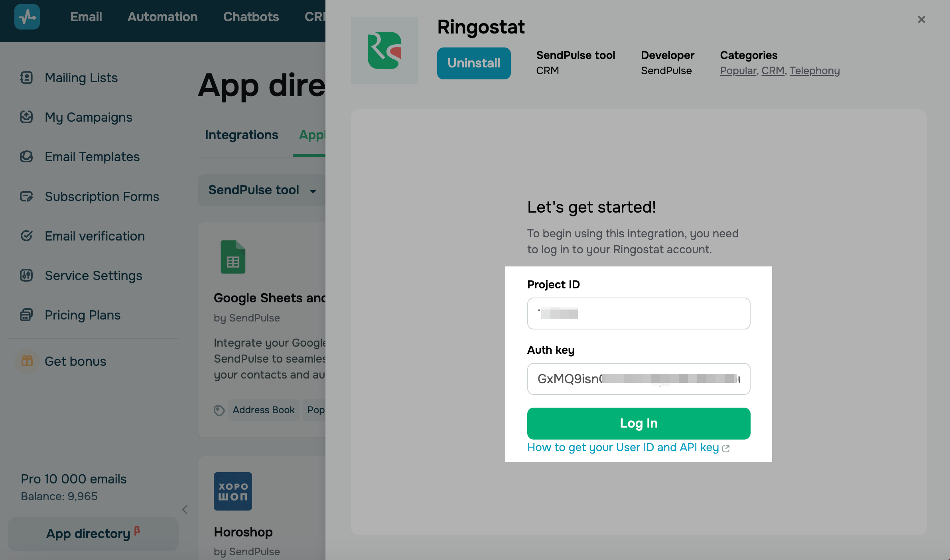Close the Ringostat panel

point(921,20)
